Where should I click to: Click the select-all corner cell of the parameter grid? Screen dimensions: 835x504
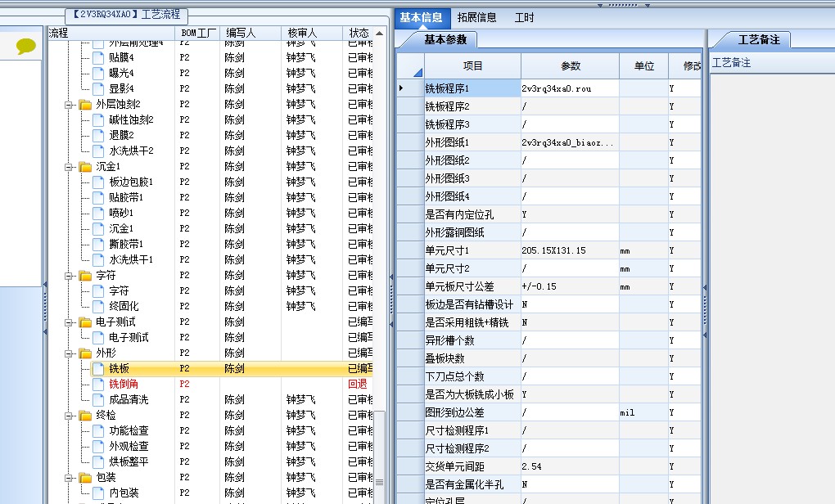click(410, 66)
